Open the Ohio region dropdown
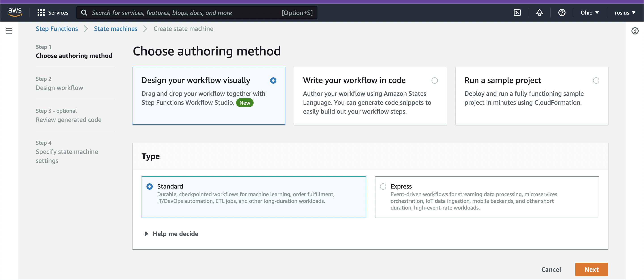The height and width of the screenshot is (280, 644). click(589, 13)
